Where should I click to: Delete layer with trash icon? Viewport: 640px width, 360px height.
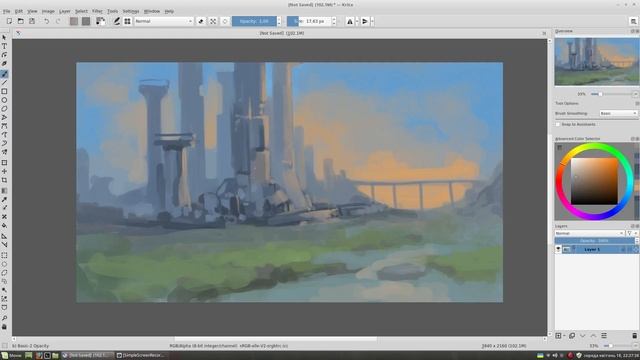(634, 336)
